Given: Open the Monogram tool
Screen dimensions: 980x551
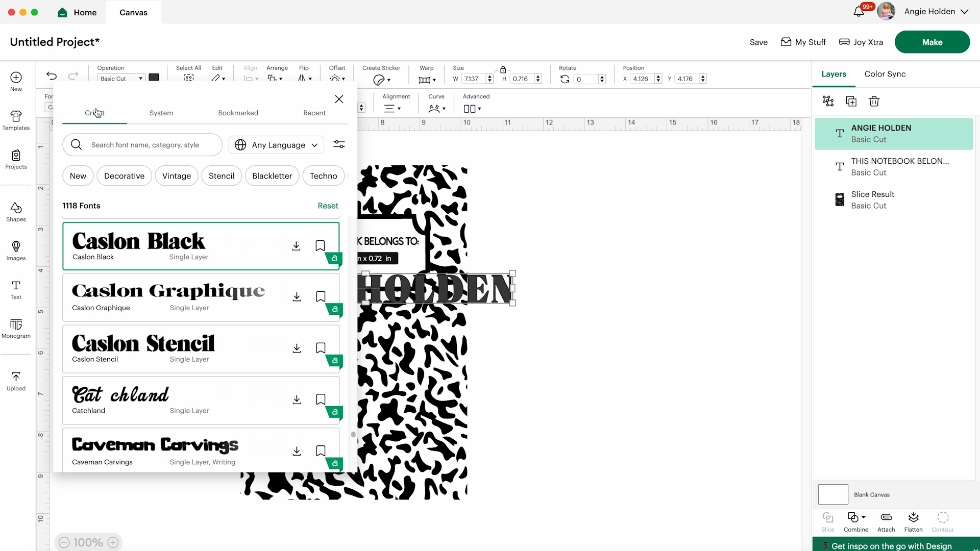Looking at the screenshot, I should coord(16,328).
